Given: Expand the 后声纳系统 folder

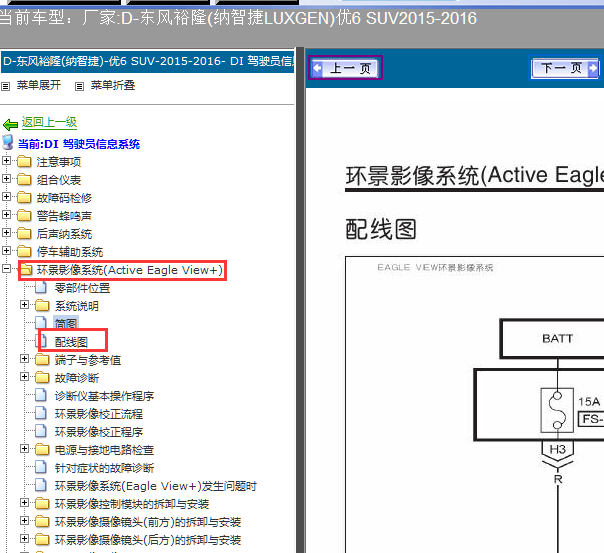Looking at the screenshot, I should tap(6, 232).
